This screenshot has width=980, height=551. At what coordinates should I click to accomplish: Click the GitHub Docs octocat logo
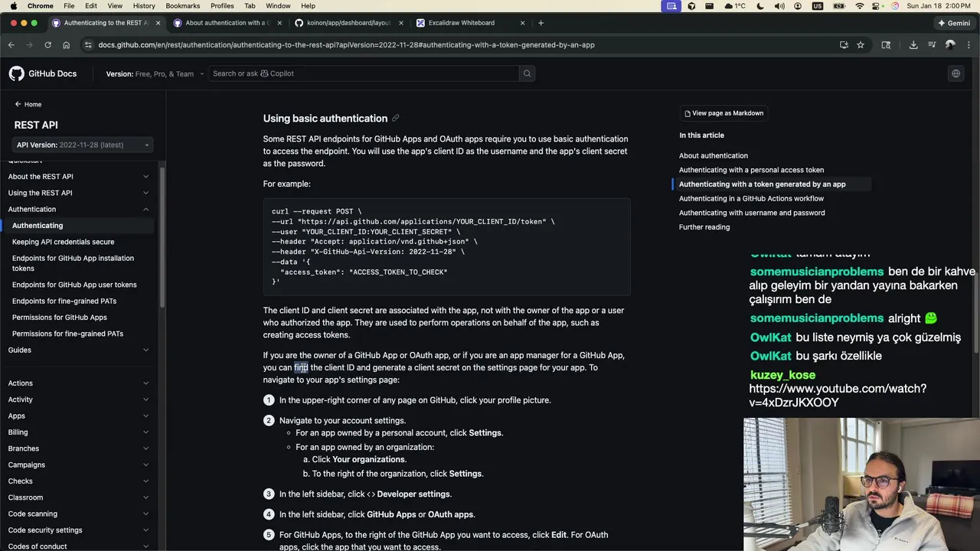(x=17, y=73)
